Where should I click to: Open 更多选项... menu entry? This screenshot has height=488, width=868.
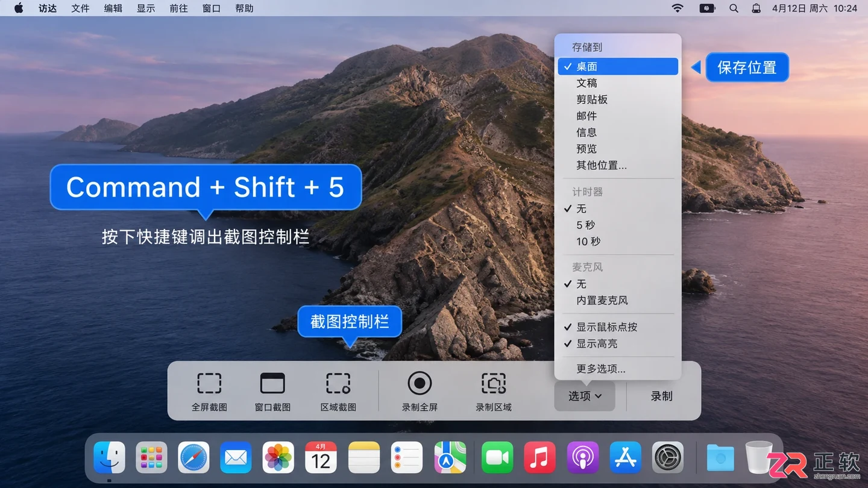click(618, 369)
